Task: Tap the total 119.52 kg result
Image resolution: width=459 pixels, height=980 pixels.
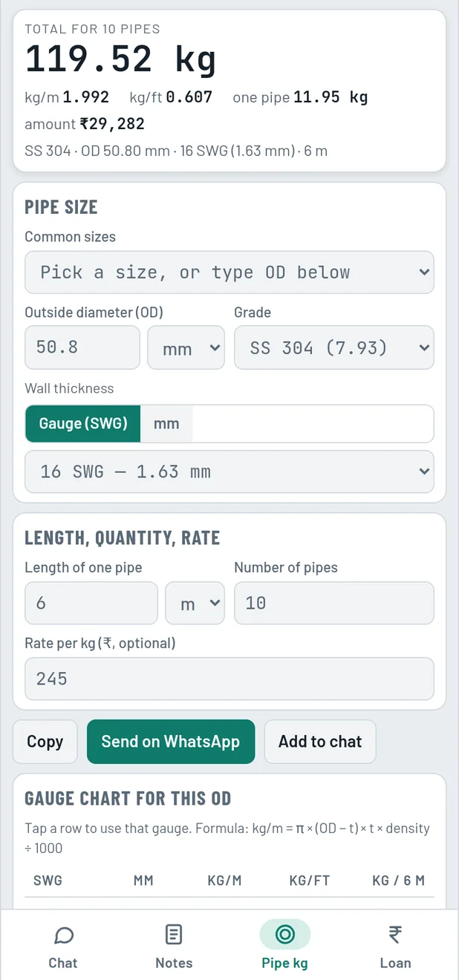Action: tap(121, 59)
